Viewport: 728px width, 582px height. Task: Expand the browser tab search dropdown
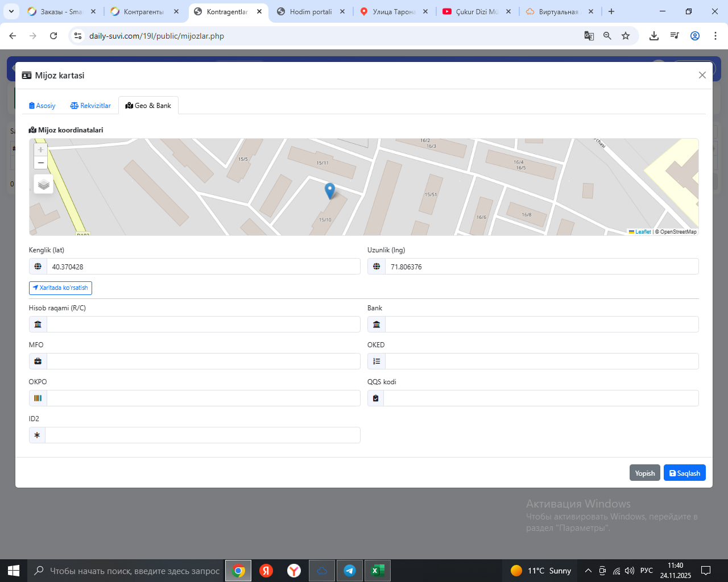pyautogui.click(x=11, y=11)
